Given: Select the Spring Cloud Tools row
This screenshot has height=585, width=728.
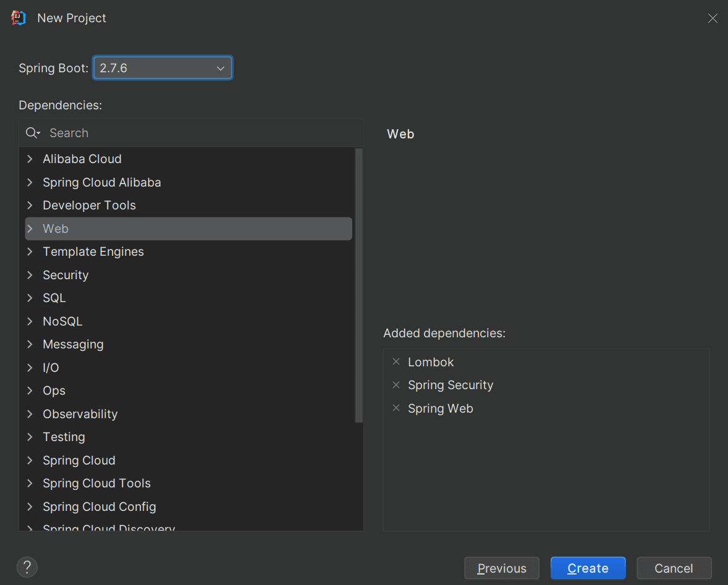Looking at the screenshot, I should [x=188, y=484].
